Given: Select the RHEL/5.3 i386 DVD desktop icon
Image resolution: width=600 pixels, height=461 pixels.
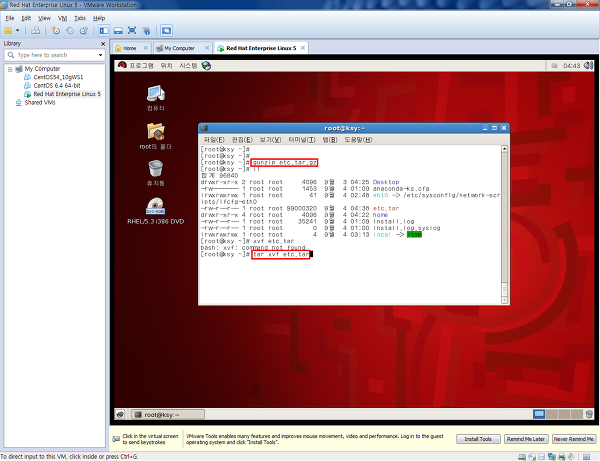Looking at the screenshot, I should 156,211.
